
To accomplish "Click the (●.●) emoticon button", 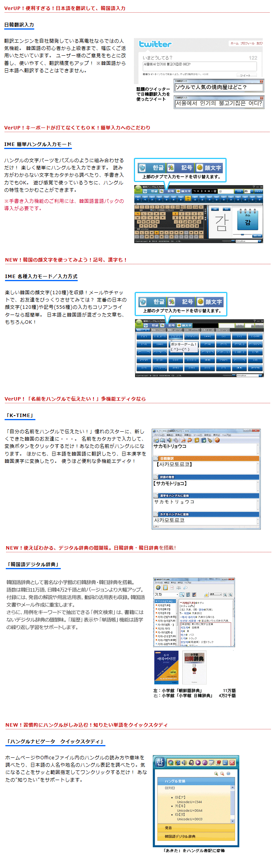I will 239,368.
